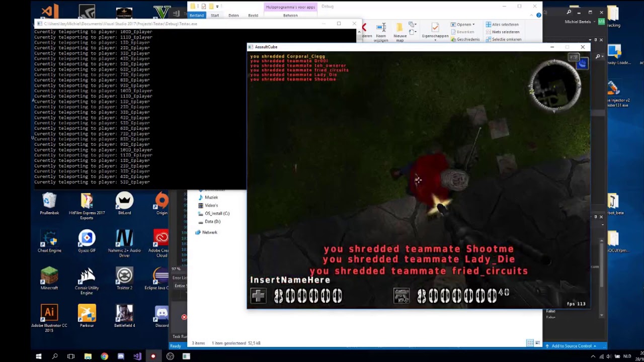This screenshot has height=362, width=644.
Task: Open OBS Studio from the taskbar
Action: pos(170,356)
